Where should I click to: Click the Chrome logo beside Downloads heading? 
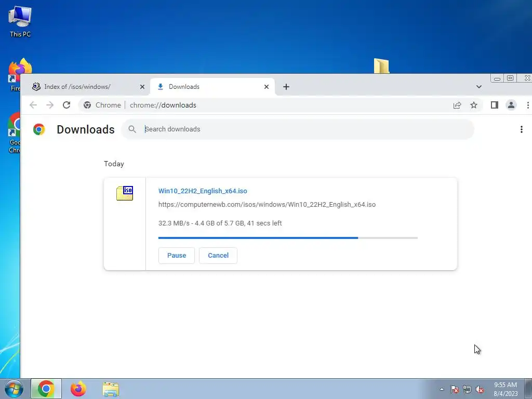(39, 129)
